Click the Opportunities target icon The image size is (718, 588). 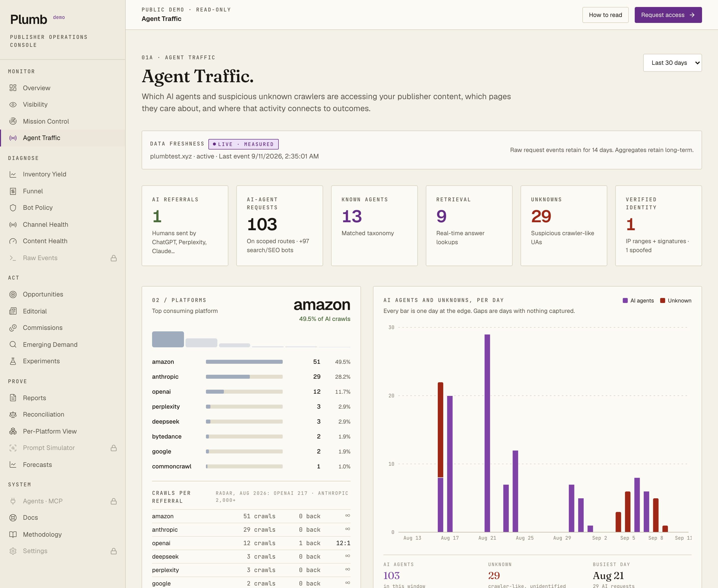coord(13,294)
